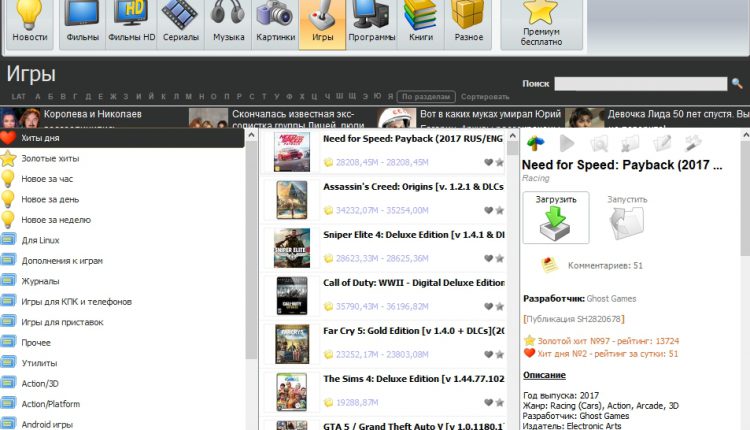Viewport: 750px width, 430px height.
Task: Open the Прочее section
Action: point(36,342)
